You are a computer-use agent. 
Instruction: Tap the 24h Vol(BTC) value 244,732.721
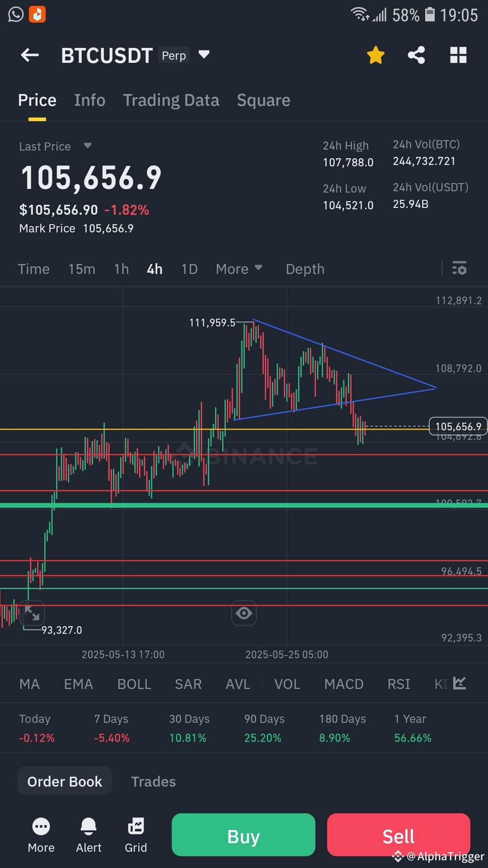(424, 161)
